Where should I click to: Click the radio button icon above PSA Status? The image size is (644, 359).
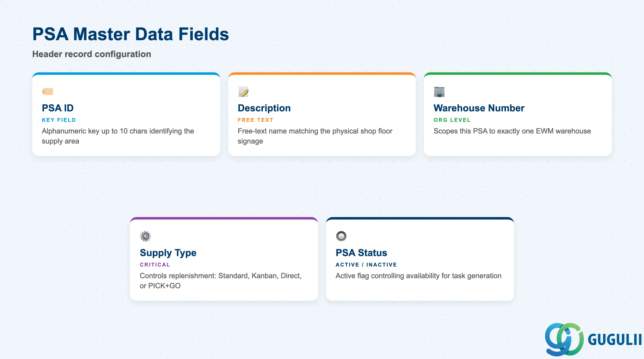341,236
